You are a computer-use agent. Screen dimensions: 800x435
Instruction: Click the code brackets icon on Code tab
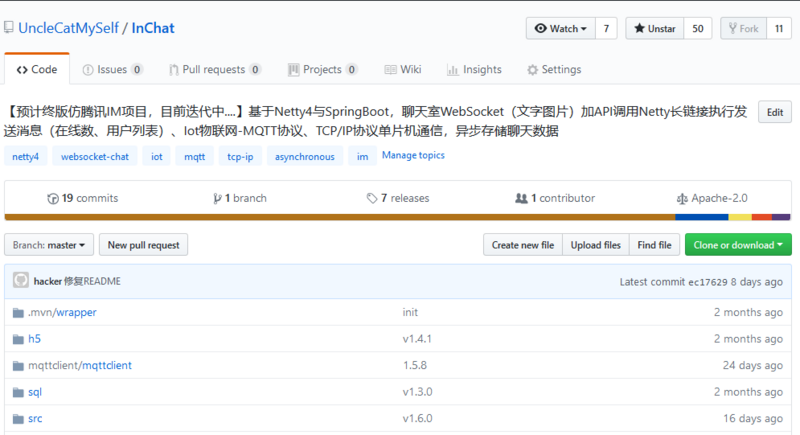(x=22, y=70)
